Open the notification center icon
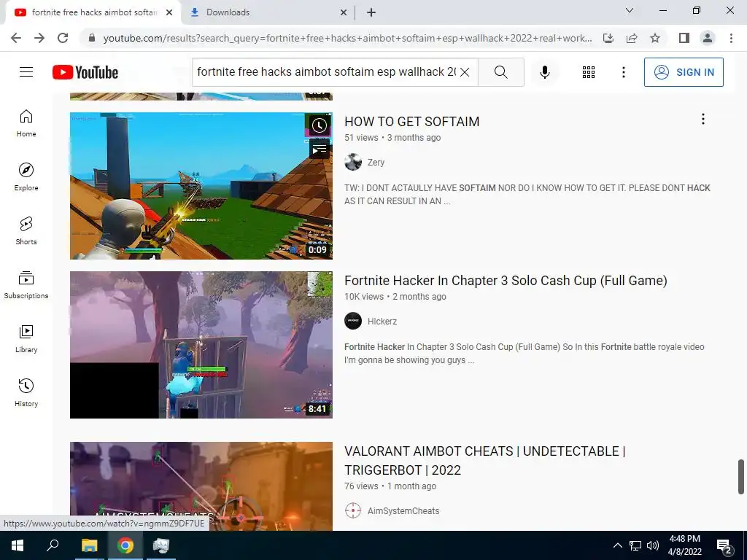747x560 pixels. 724,546
